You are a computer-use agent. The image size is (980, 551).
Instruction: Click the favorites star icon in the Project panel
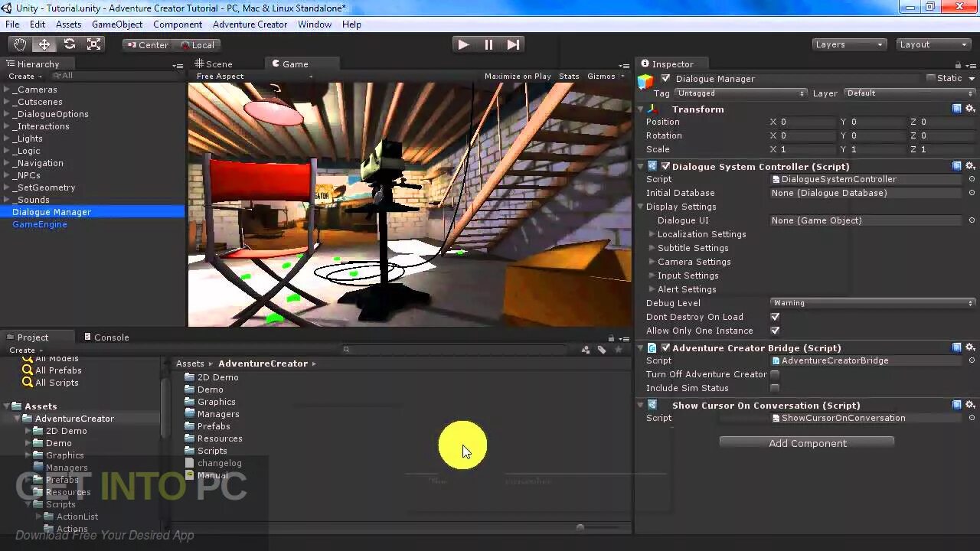click(619, 350)
